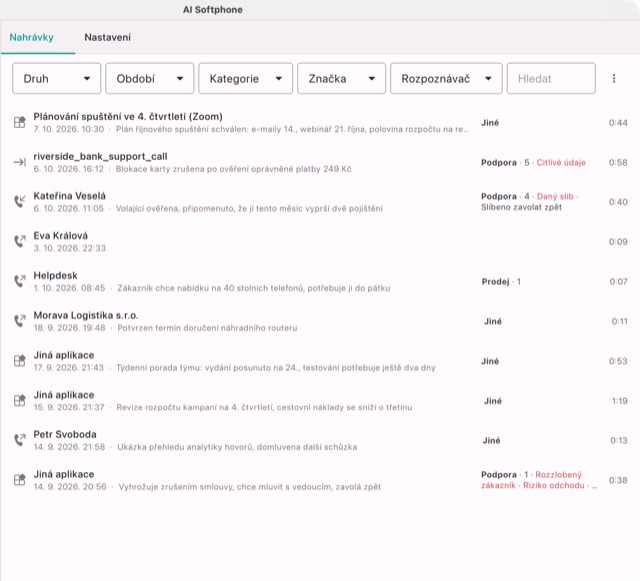Open the Kategorie dropdown

pyautogui.click(x=245, y=78)
